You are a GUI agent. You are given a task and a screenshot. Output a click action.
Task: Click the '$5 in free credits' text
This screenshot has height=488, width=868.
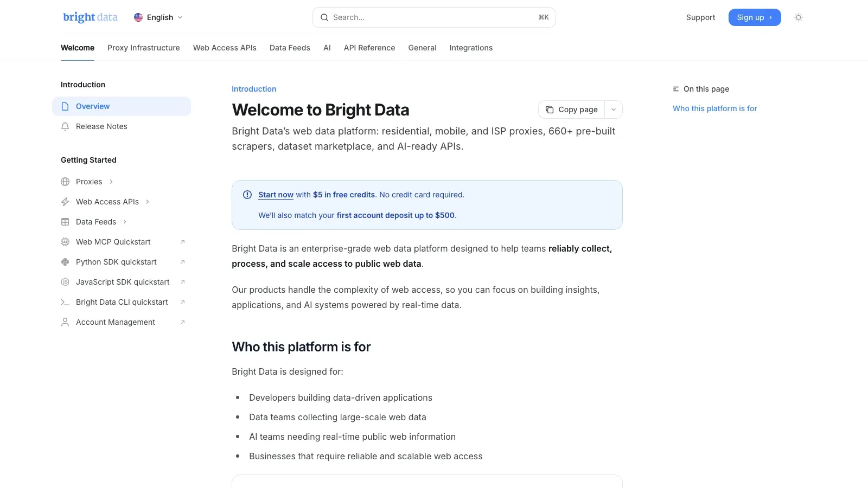point(344,195)
